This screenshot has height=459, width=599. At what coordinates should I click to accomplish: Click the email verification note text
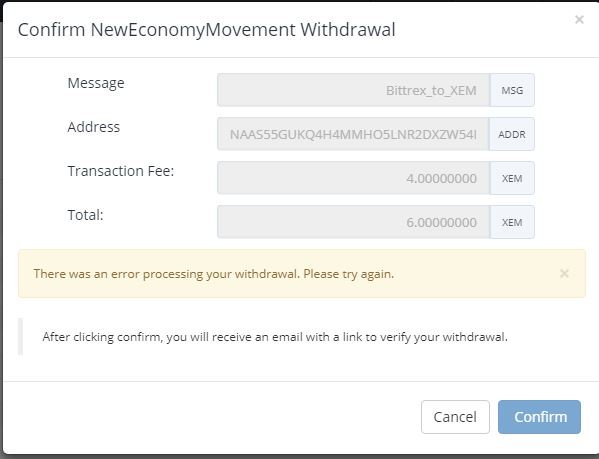[x=275, y=337]
